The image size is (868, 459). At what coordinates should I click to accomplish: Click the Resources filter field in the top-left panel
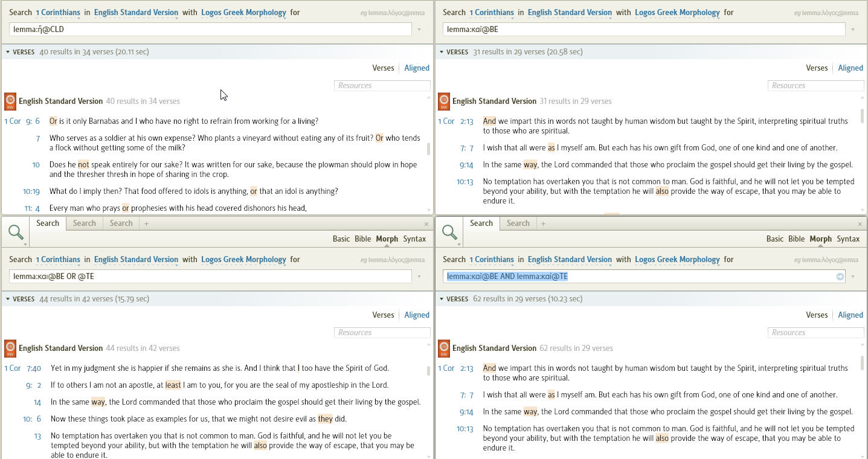pyautogui.click(x=382, y=86)
